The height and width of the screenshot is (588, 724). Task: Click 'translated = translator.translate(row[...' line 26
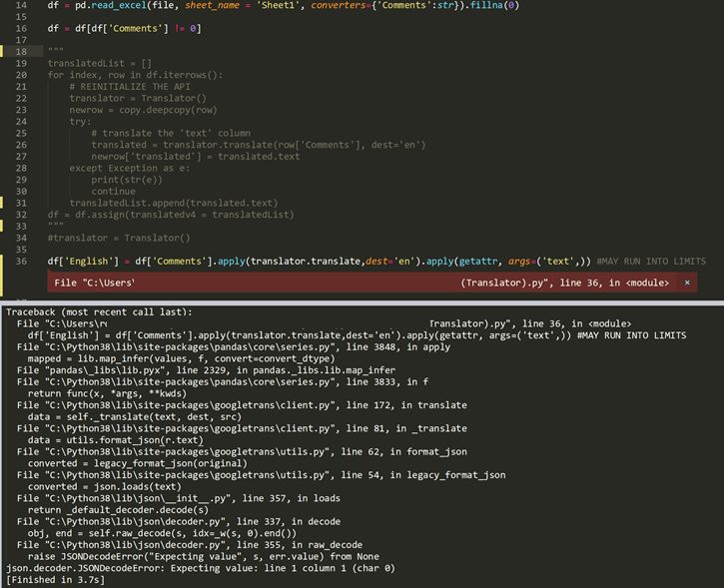click(258, 145)
